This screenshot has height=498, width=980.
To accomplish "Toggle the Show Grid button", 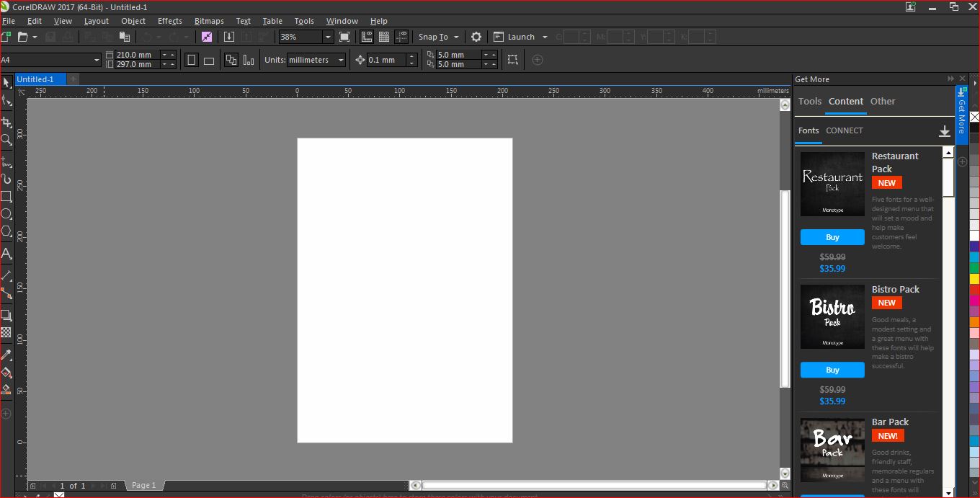I will tap(384, 37).
